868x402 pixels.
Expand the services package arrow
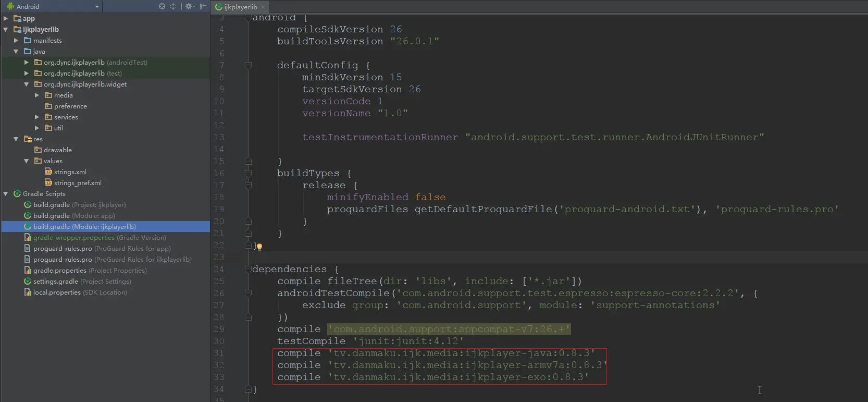coord(37,117)
